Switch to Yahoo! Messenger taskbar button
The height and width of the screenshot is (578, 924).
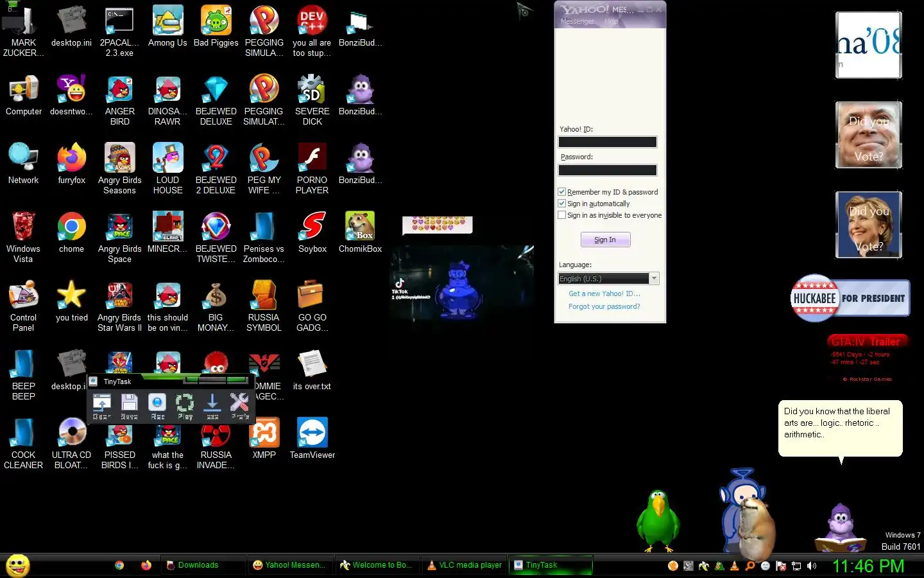tap(291, 565)
